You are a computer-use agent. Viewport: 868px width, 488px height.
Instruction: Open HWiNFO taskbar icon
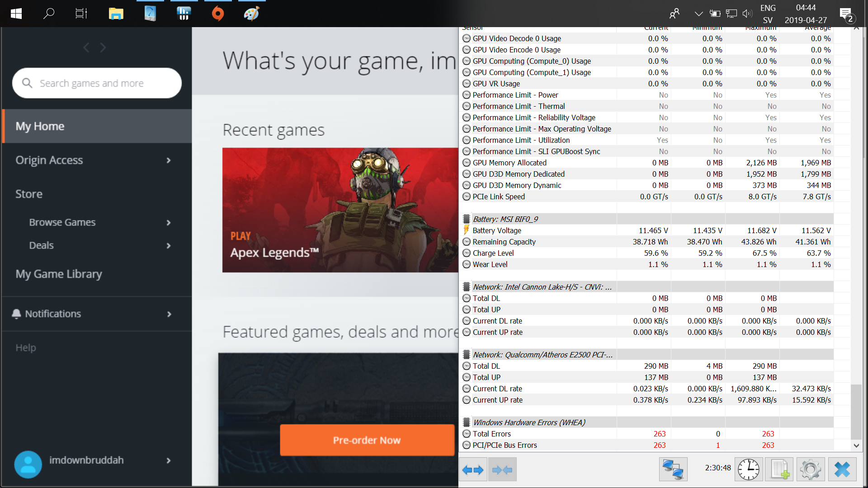click(x=184, y=14)
